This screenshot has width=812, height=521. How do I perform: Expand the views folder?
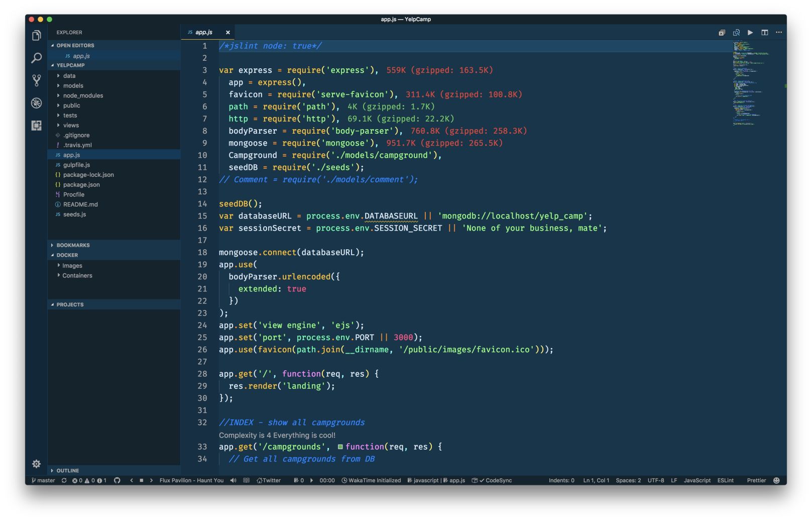[114, 125]
